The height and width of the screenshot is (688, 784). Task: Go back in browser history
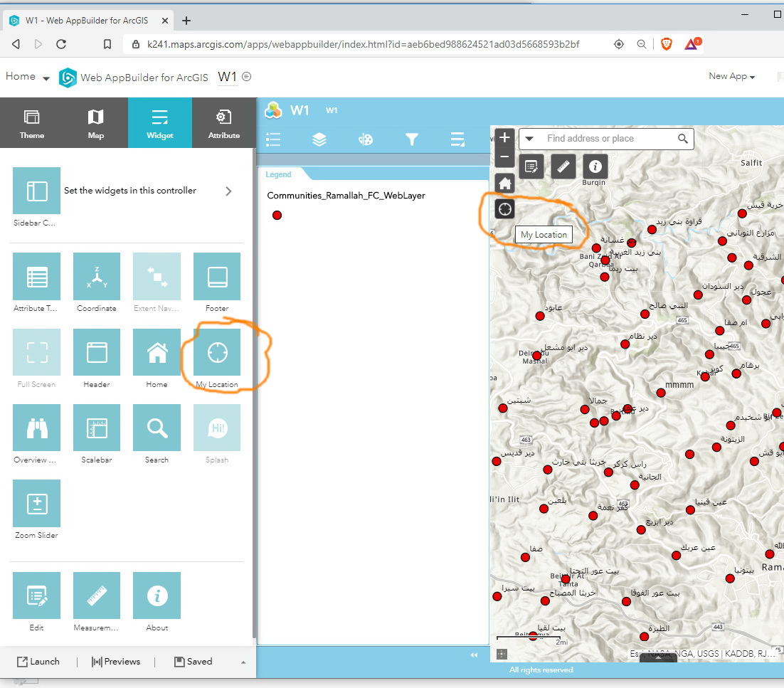coord(16,44)
